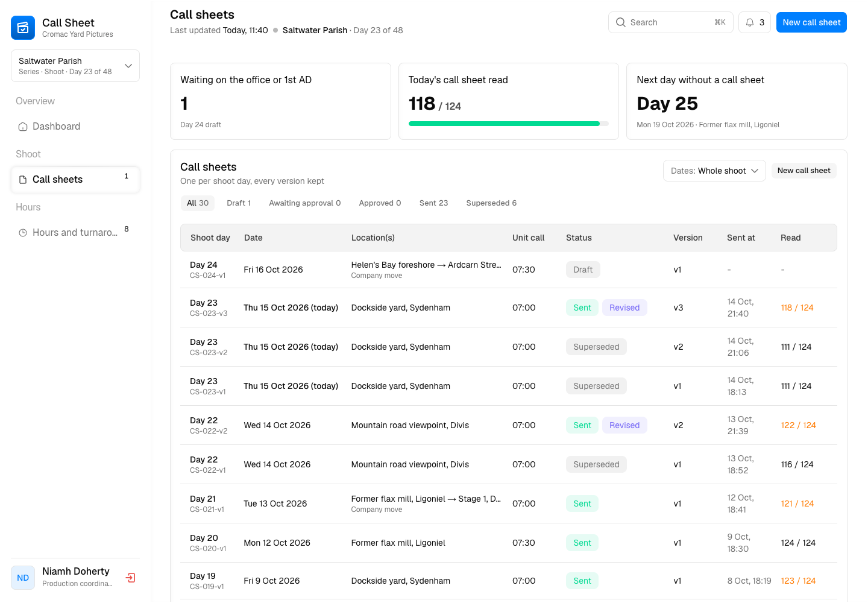This screenshot has width=868, height=603.
Task: Switch to the Approved 0 tab
Action: (x=380, y=203)
